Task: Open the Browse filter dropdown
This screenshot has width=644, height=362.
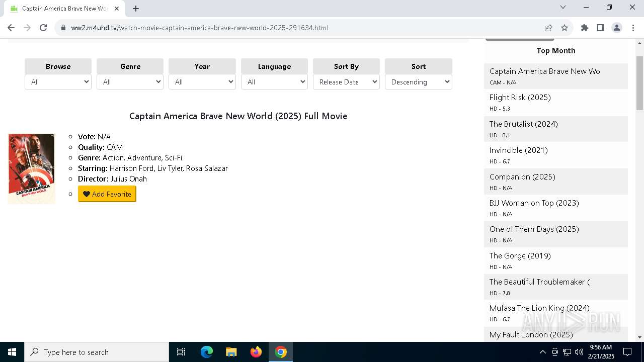Action: pyautogui.click(x=58, y=82)
